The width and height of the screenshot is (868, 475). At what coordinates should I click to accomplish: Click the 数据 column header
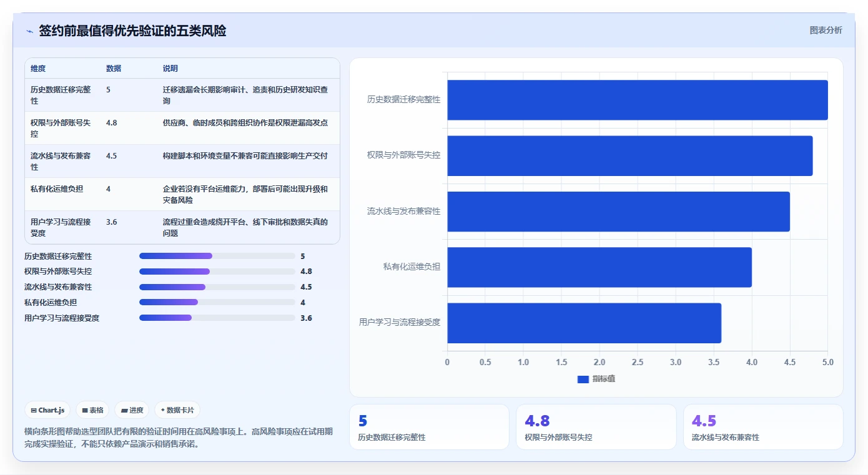114,68
